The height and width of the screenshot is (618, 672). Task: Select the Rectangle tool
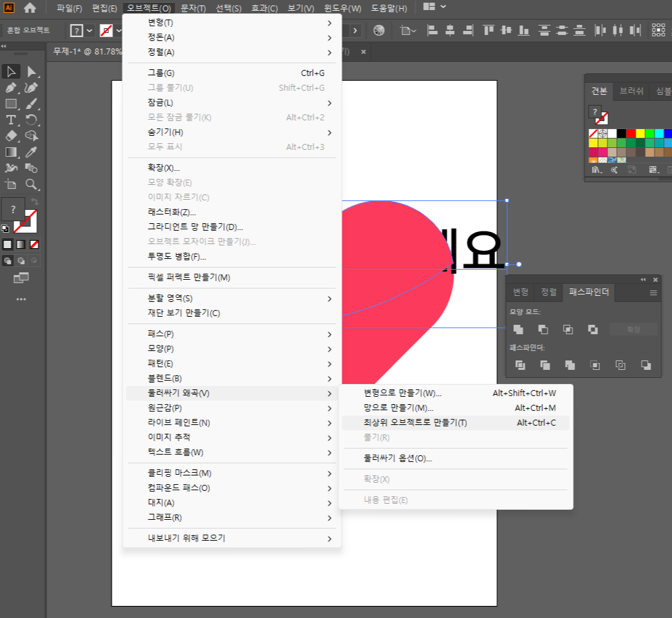10,104
